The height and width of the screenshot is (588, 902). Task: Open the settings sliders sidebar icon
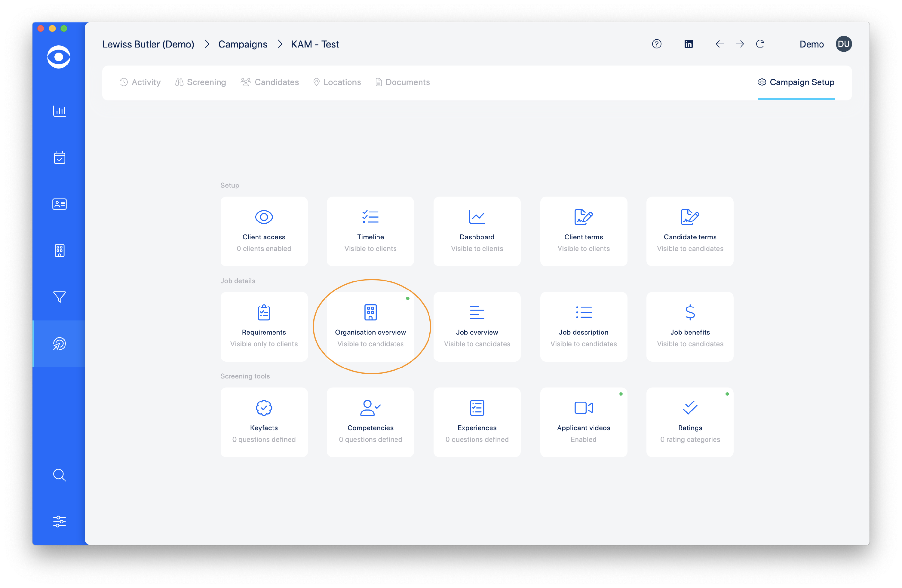59,521
